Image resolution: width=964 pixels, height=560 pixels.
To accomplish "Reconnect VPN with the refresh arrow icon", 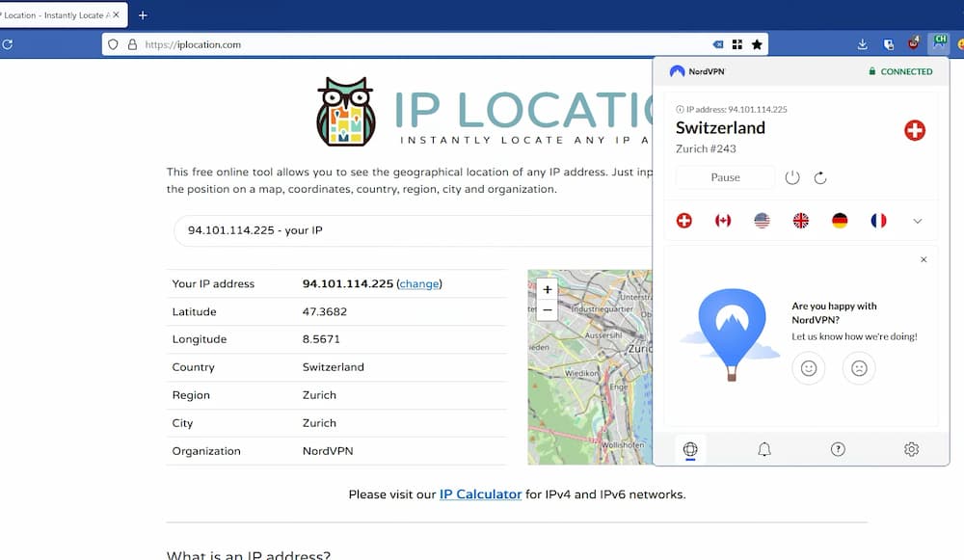I will pyautogui.click(x=820, y=178).
